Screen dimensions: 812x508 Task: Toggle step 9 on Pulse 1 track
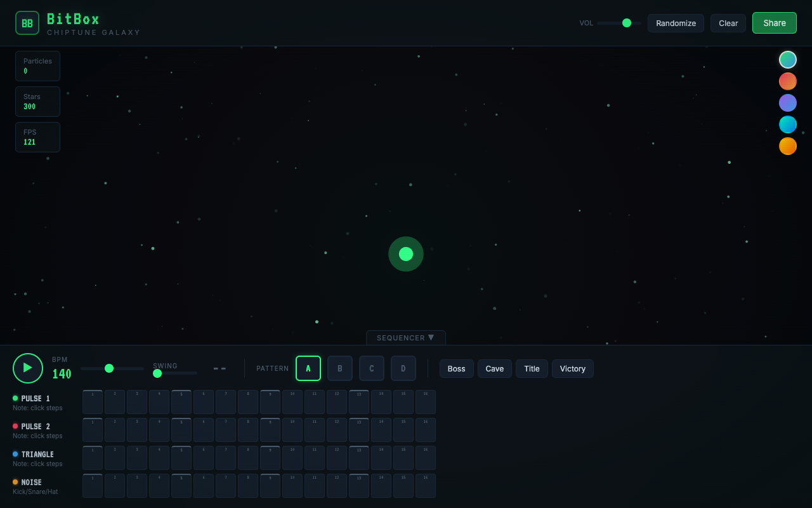tap(270, 402)
